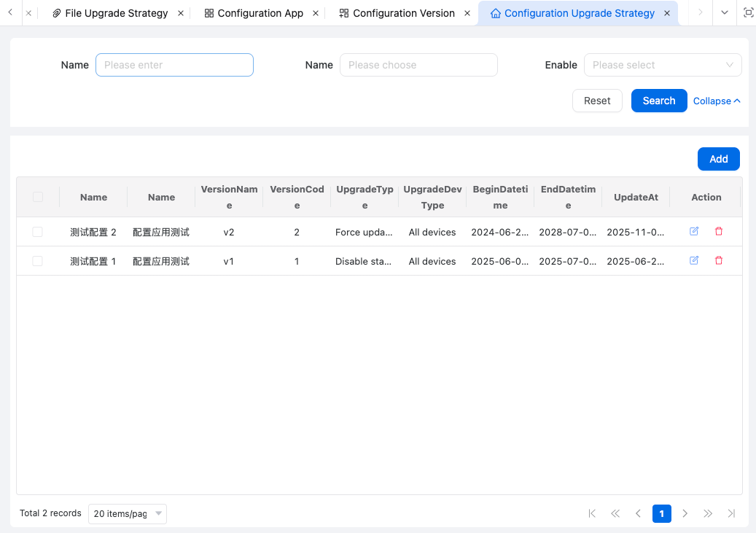This screenshot has height=533, width=756.
Task: Jump forward pages with double-chevron
Action: (708, 513)
